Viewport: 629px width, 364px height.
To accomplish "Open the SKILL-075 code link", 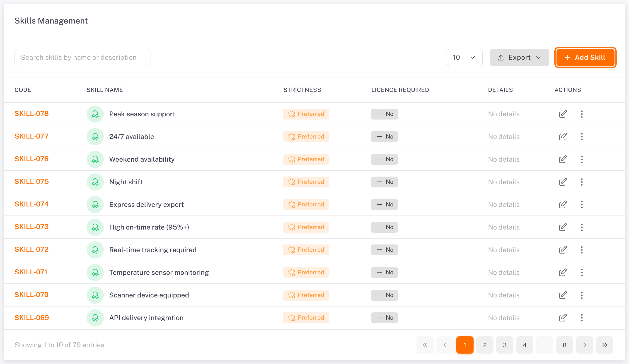I will click(x=31, y=182).
